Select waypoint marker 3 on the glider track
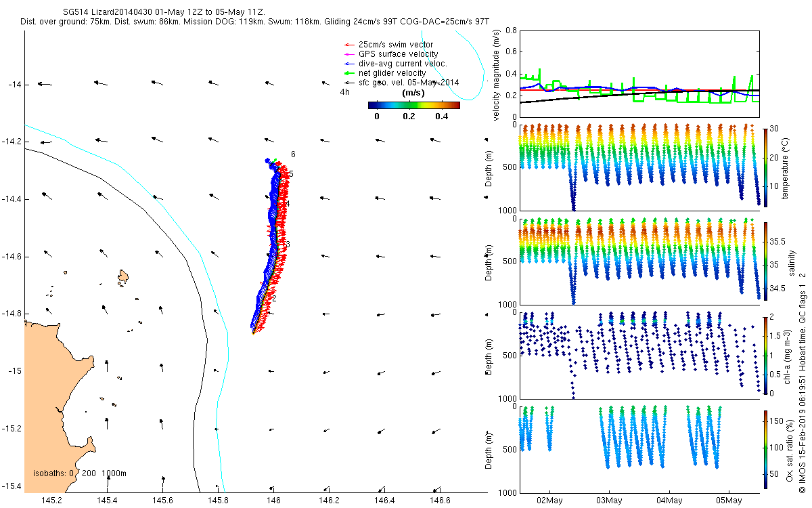 point(288,244)
